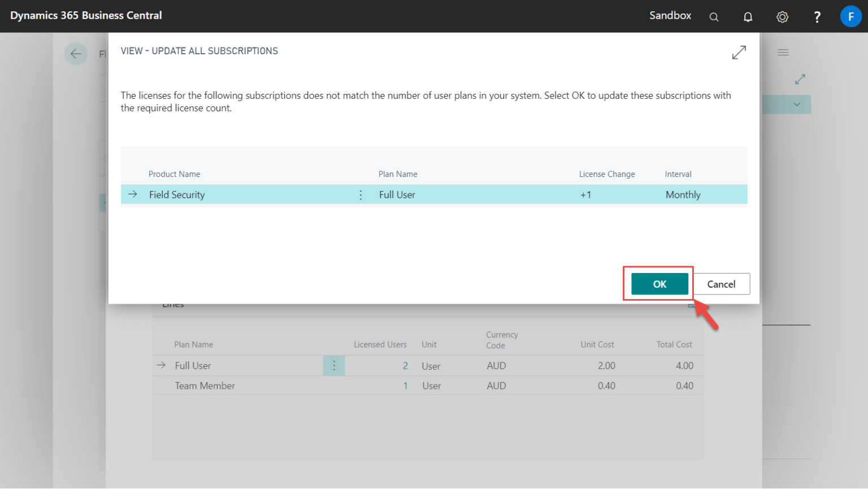Cancel the subscription update dialog

click(721, 284)
